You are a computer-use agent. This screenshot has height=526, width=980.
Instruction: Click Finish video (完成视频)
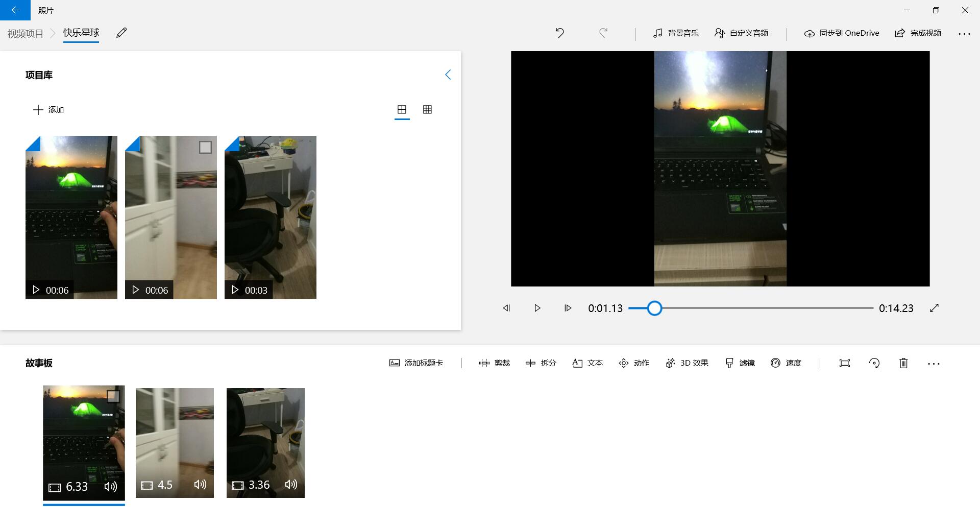[918, 33]
